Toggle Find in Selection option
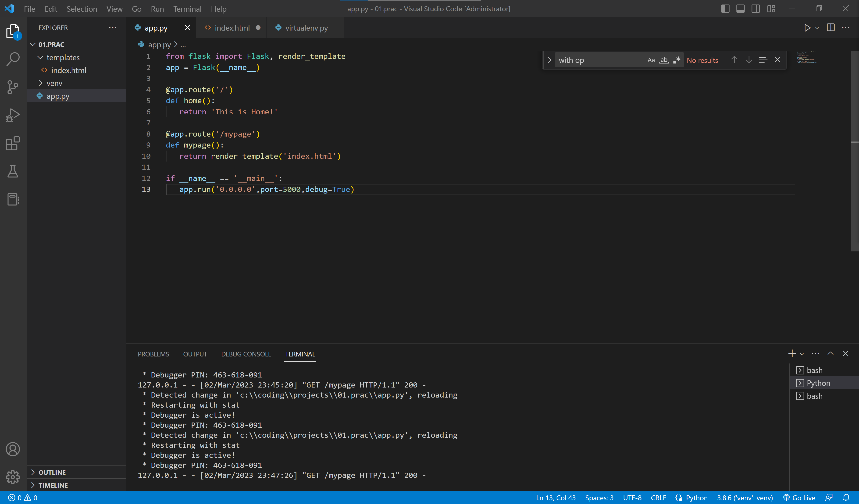This screenshot has height=504, width=859. [763, 60]
